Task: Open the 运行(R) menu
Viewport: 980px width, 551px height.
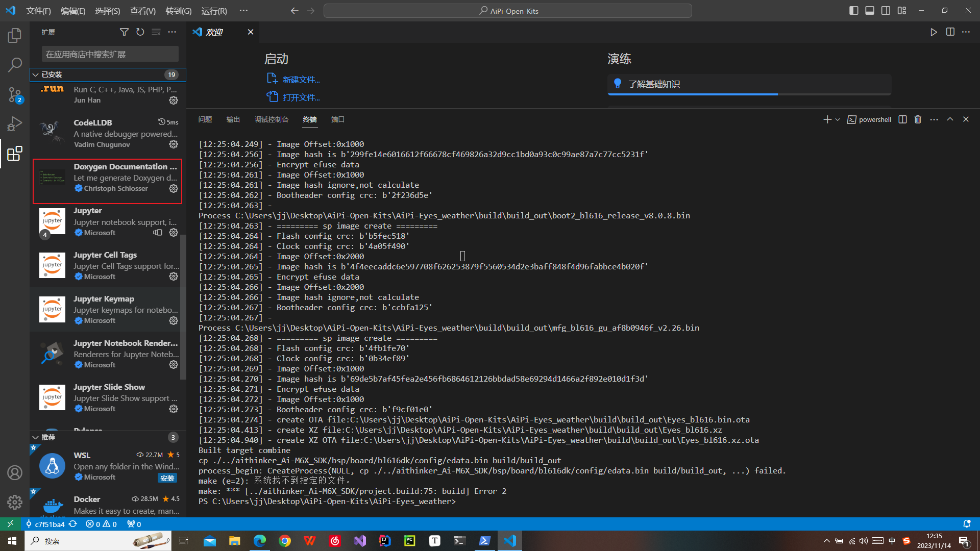Action: (x=214, y=11)
